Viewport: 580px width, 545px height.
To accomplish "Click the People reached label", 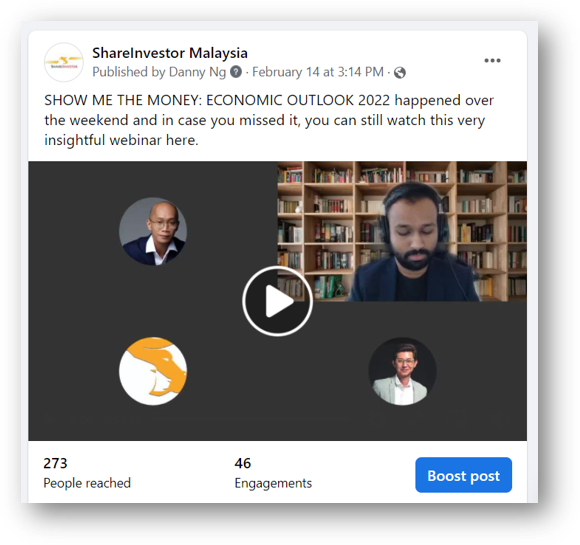I will click(x=87, y=483).
